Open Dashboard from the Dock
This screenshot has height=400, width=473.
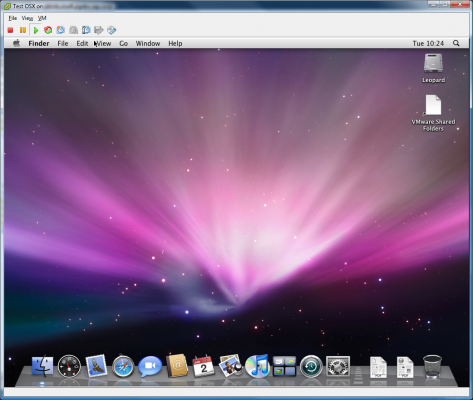(x=69, y=366)
